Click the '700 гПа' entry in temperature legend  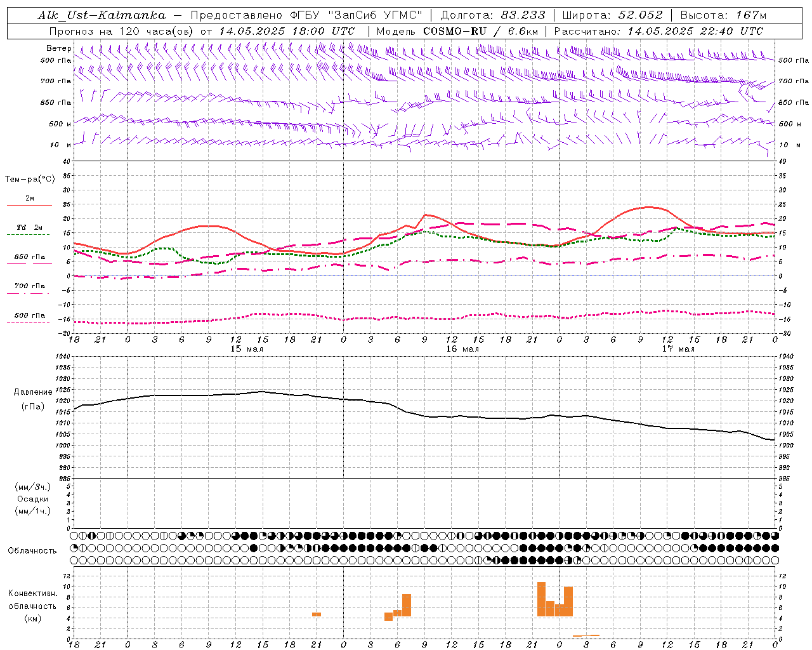[30, 286]
